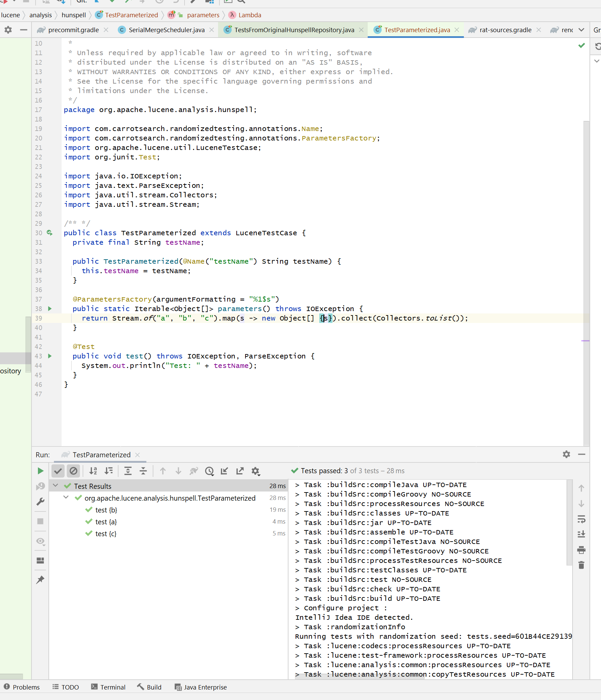Place cursor on line 39 return statement
This screenshot has width=601, height=700.
[x=275, y=318]
